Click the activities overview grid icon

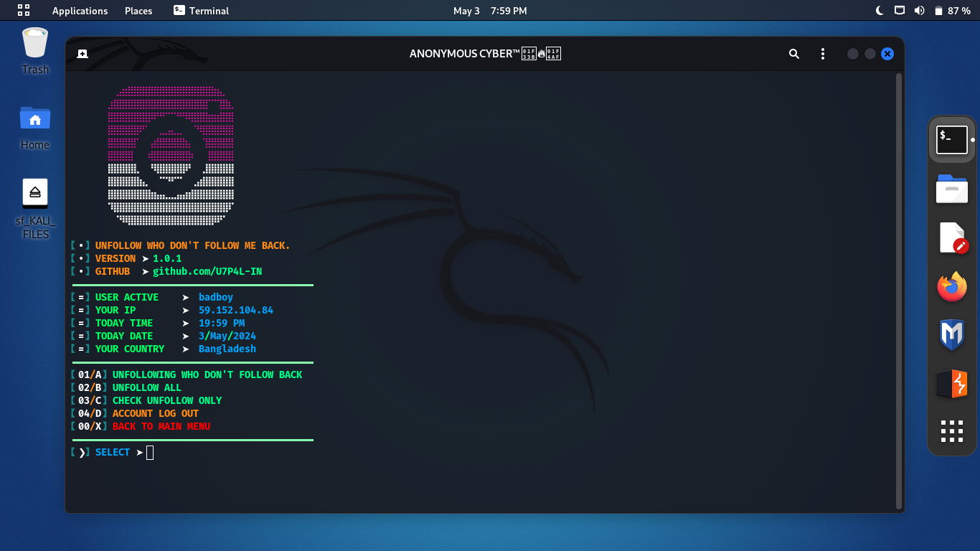(x=24, y=10)
